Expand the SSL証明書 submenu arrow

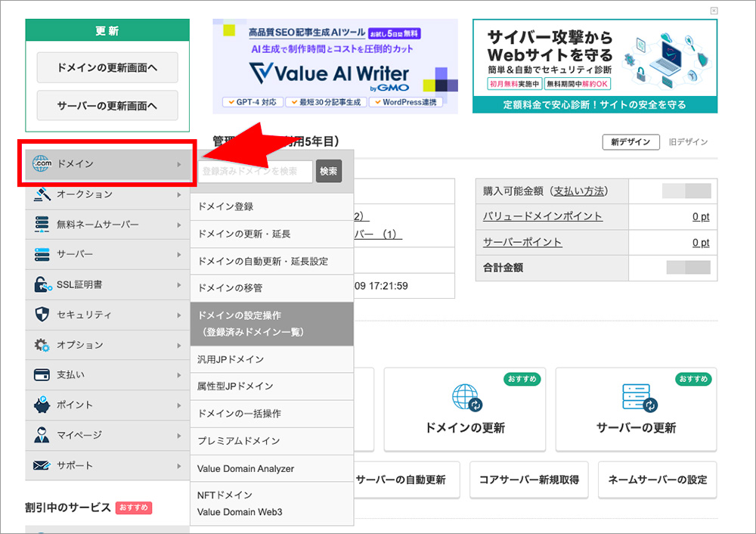click(x=179, y=285)
